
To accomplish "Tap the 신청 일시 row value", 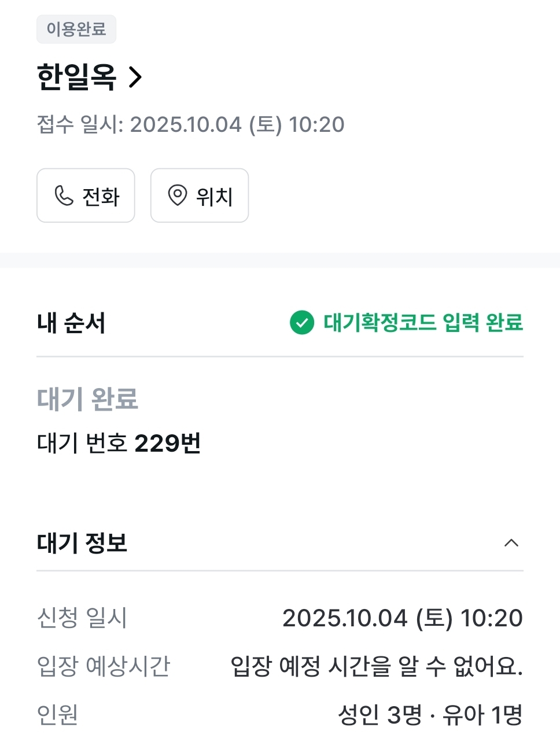I will click(x=403, y=618).
